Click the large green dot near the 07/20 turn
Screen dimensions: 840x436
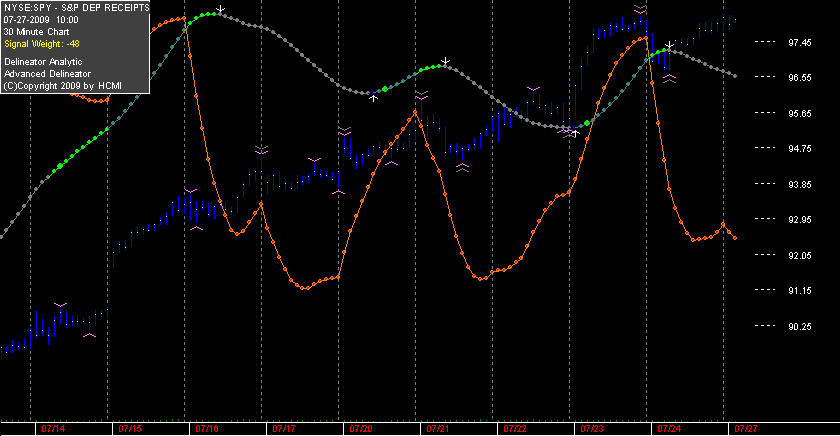(385, 89)
